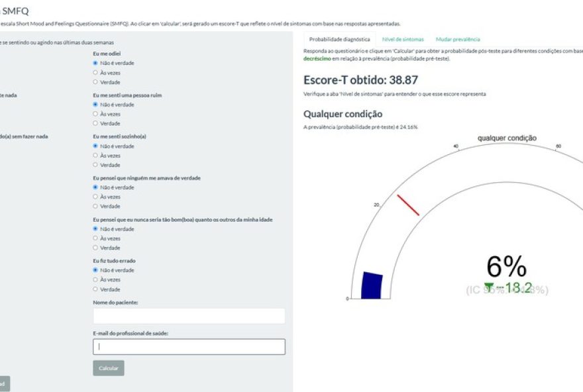Choose 'Verdade' for 'Eu fiz tudo errado'

point(96,289)
